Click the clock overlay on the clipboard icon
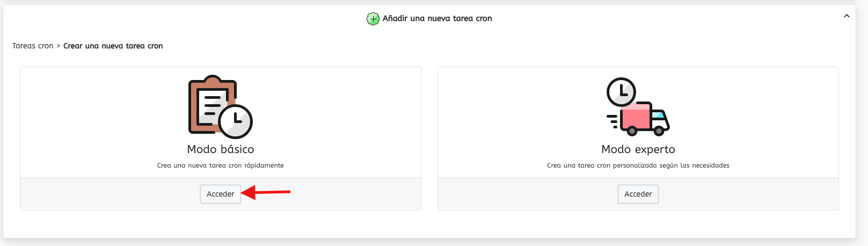 click(236, 121)
